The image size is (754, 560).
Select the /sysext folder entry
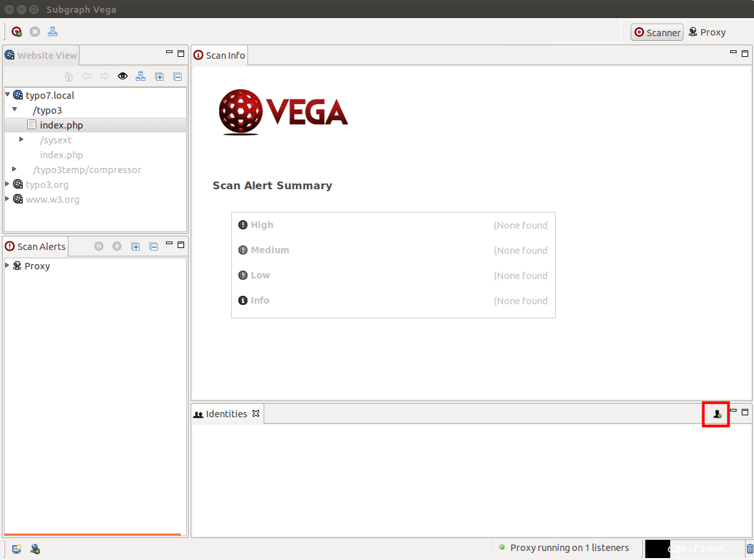[56, 140]
